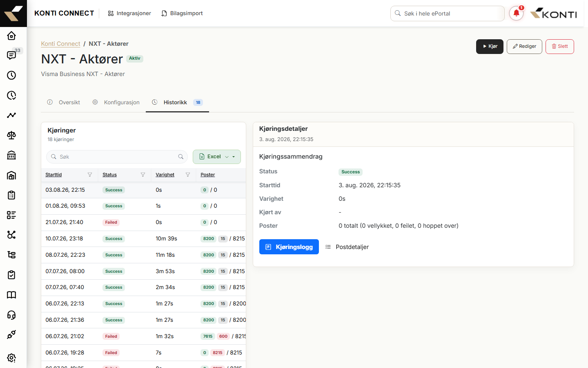Select the Historikk tab
This screenshot has width=588, height=368.
click(177, 102)
